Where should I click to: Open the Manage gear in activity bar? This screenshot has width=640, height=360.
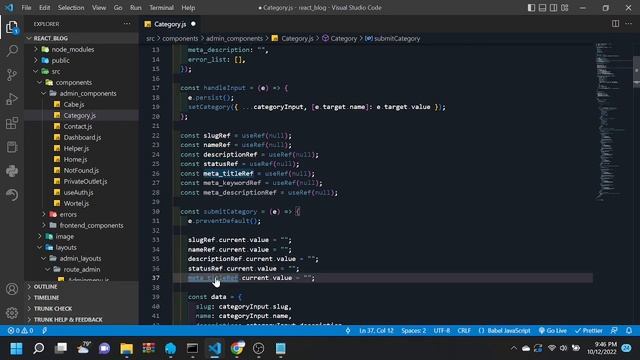pos(12,313)
